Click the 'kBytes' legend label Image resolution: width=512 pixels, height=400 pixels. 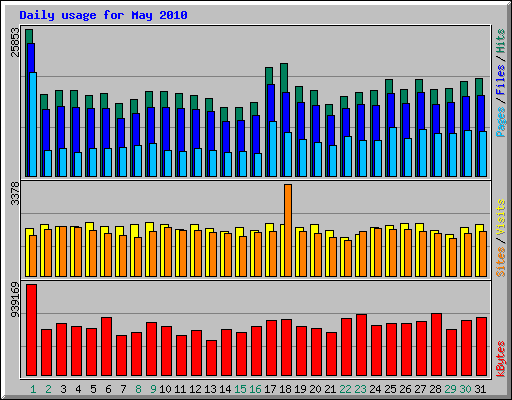pos(501,359)
